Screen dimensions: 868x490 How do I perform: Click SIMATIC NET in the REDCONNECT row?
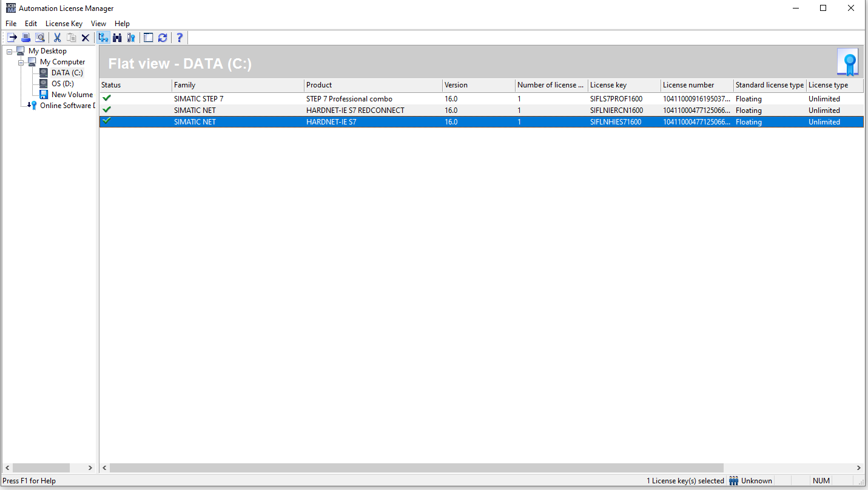pos(195,111)
